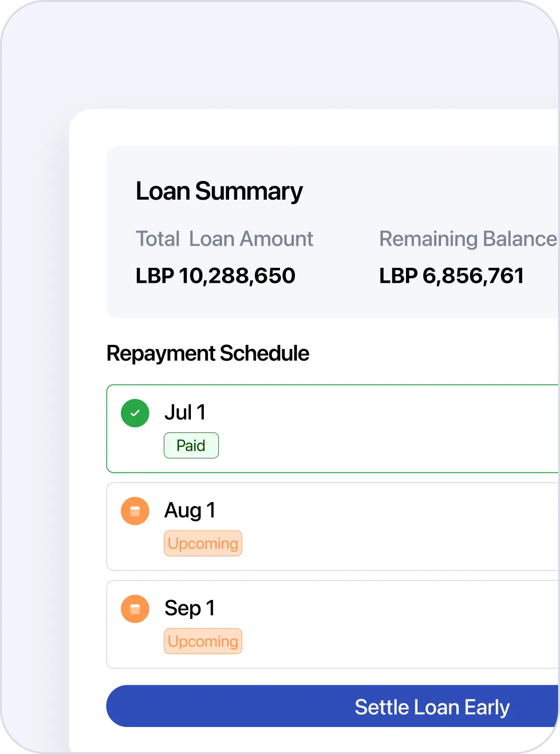Click the Aug 1 date label
The width and height of the screenshot is (560, 754).
190,510
